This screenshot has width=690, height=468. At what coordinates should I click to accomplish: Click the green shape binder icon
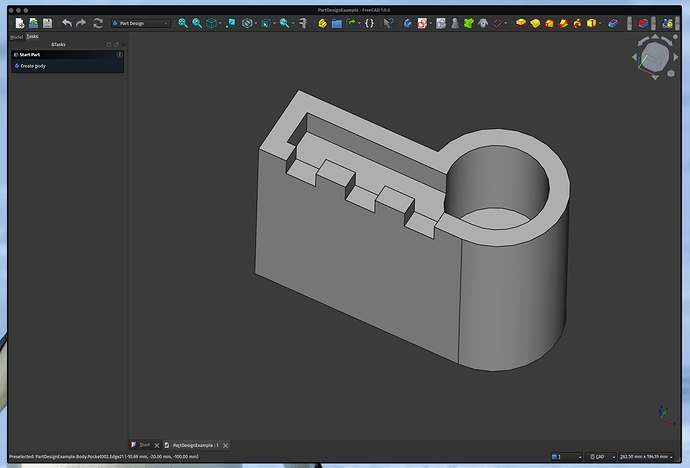click(x=469, y=23)
